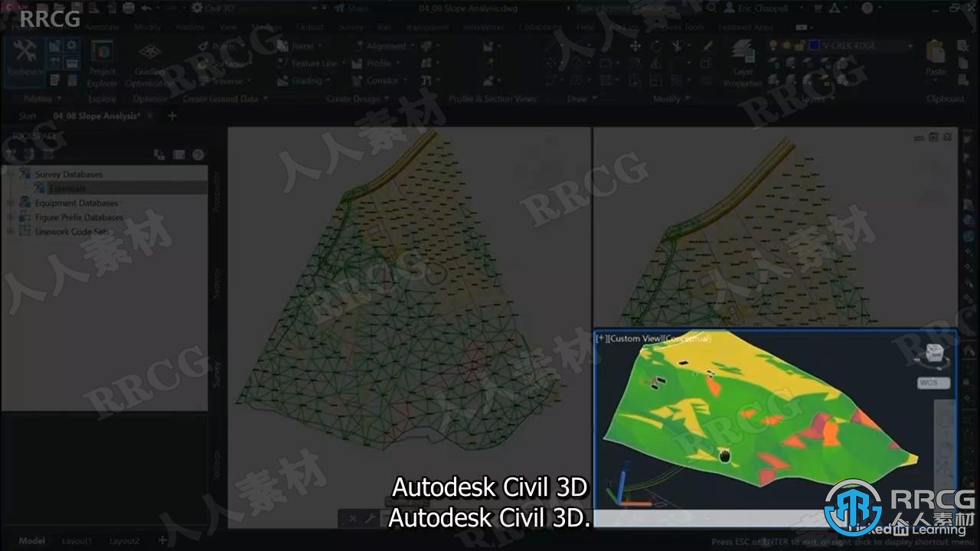980x551 pixels.
Task: Open the Grading Optimization tool
Action: (x=149, y=64)
